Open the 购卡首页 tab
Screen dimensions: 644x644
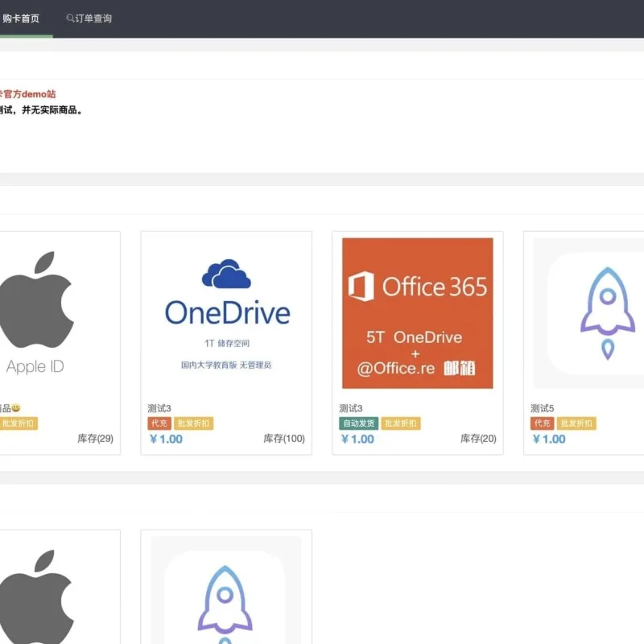(21, 19)
